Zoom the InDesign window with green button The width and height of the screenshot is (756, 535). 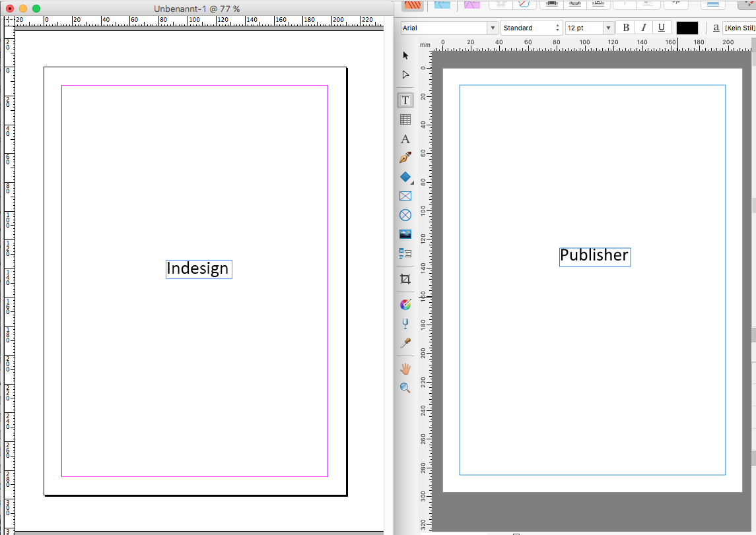pos(36,9)
